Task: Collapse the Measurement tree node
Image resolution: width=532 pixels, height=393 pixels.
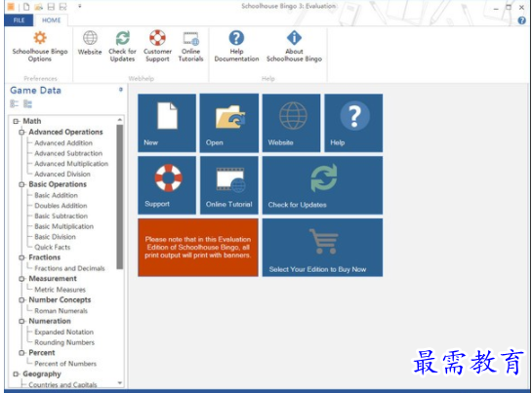Action: (21, 279)
